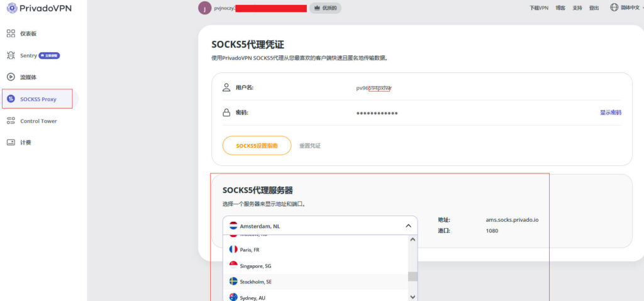Click the Singapore flag icon
644x301 pixels.
[233, 266]
